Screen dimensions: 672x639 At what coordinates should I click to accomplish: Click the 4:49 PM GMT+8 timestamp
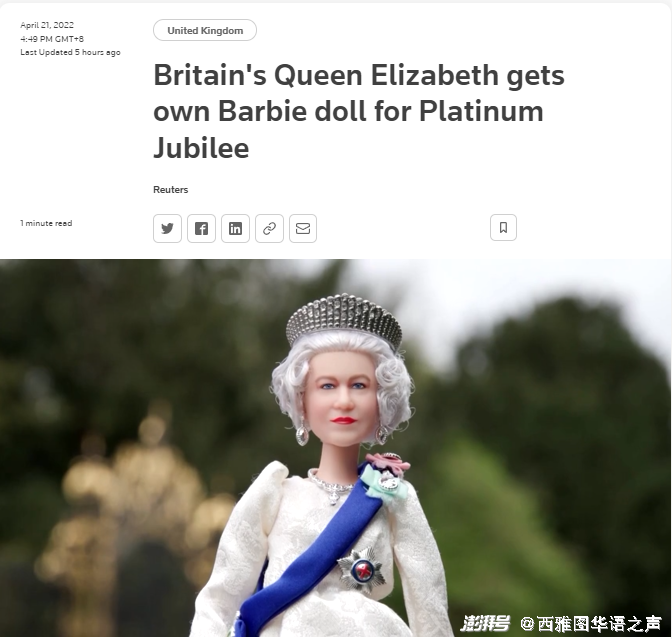coord(52,39)
